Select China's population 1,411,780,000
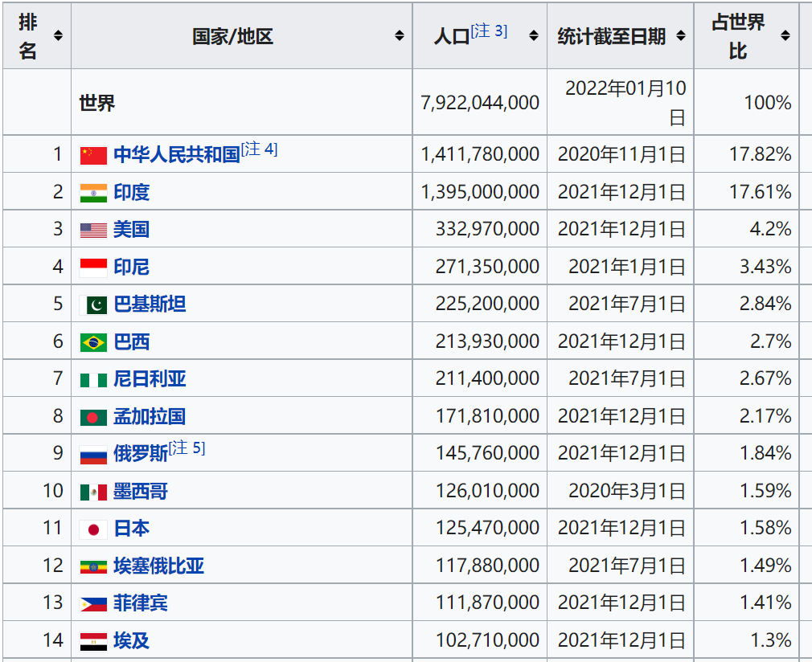Image resolution: width=812 pixels, height=662 pixels. [x=480, y=154]
